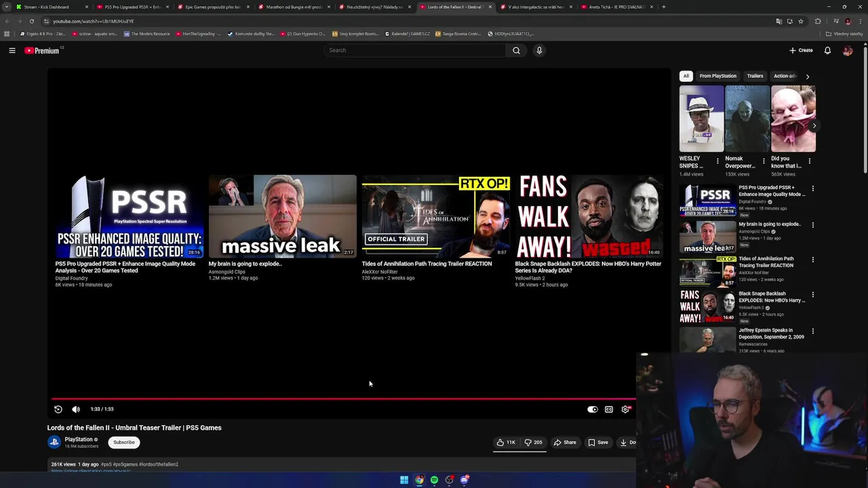Mute the video using the speaker icon
Screen dimensions: 868x488
click(x=76, y=409)
